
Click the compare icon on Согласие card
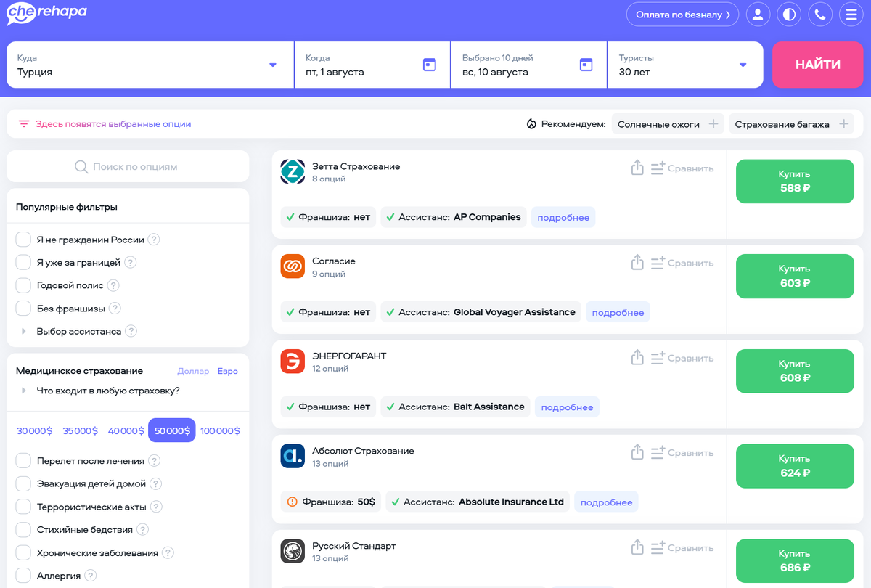[656, 262]
